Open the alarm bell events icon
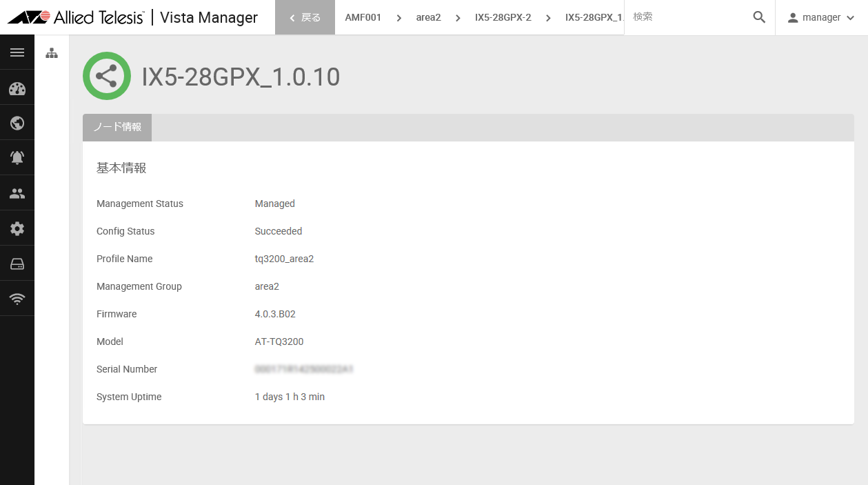 (17, 158)
